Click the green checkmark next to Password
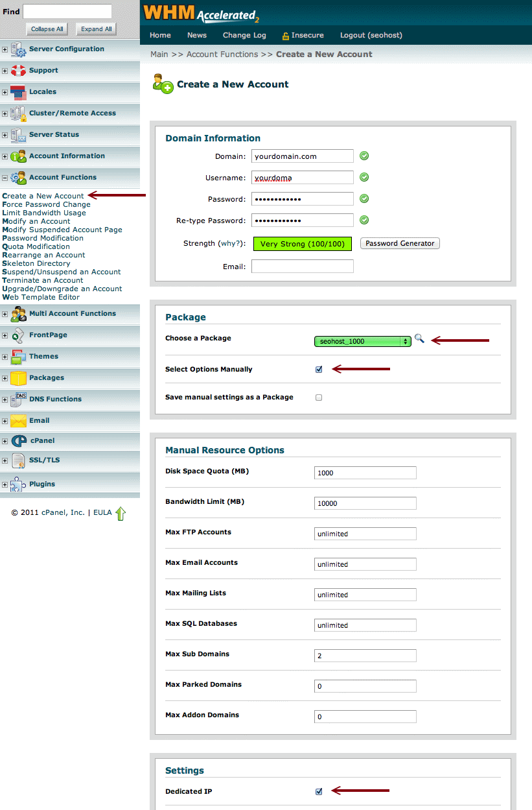The height and width of the screenshot is (810, 532). pyautogui.click(x=364, y=198)
